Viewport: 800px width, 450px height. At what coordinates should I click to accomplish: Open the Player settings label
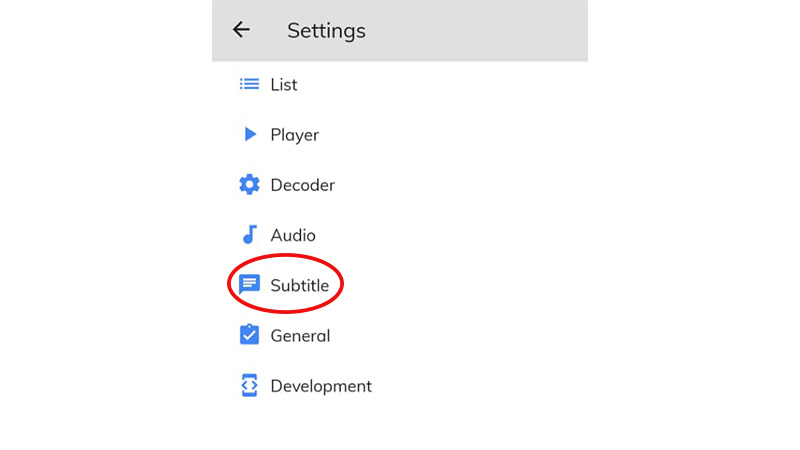click(294, 135)
